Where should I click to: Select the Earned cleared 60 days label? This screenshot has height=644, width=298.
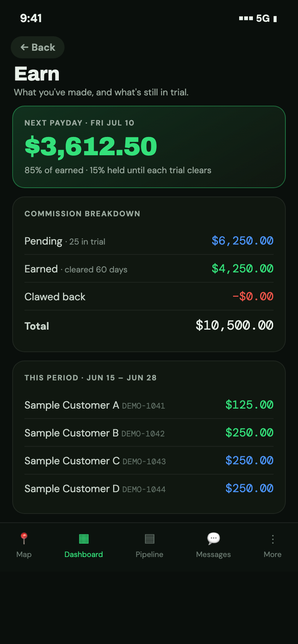pyautogui.click(x=76, y=269)
